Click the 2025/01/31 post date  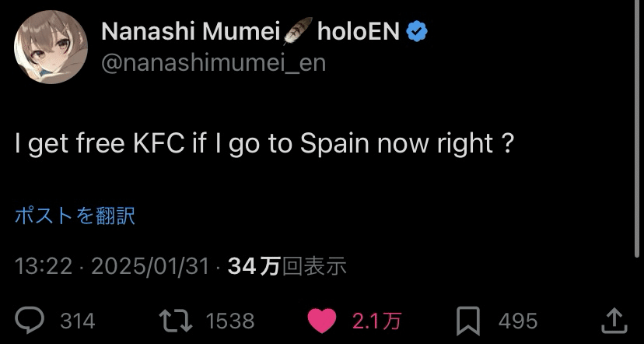(150, 267)
